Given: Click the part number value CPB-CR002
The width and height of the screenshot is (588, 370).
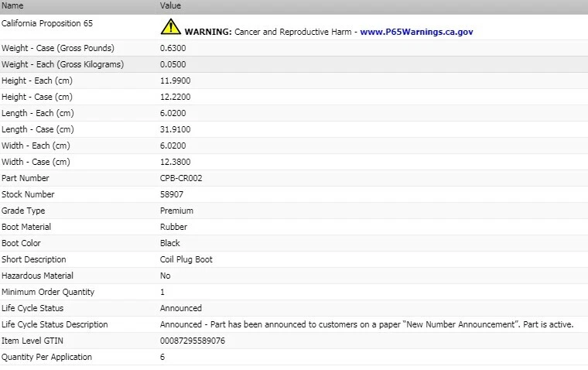Looking at the screenshot, I should point(181,178).
